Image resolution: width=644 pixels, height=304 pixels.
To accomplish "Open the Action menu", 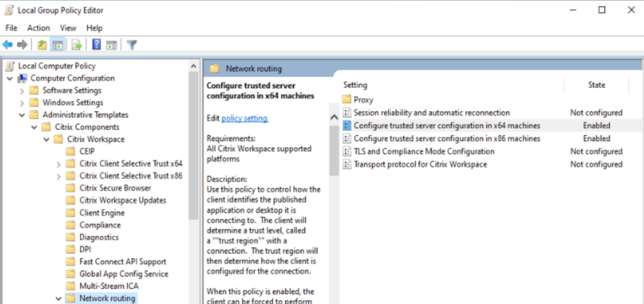I will click(39, 28).
